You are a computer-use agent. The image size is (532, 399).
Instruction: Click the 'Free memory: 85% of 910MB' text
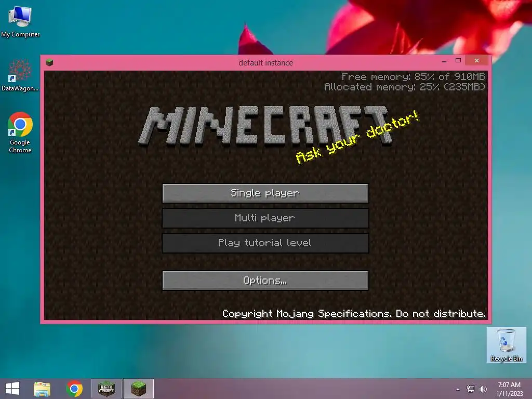pos(413,77)
